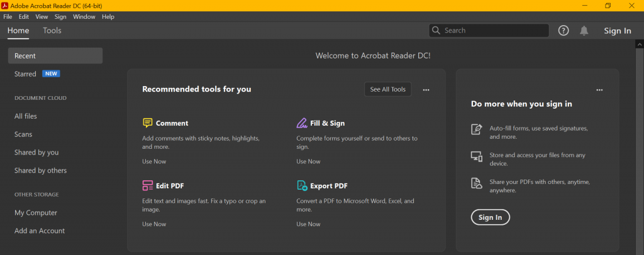Switch to the Tools tab
This screenshot has width=644, height=255.
click(x=52, y=30)
